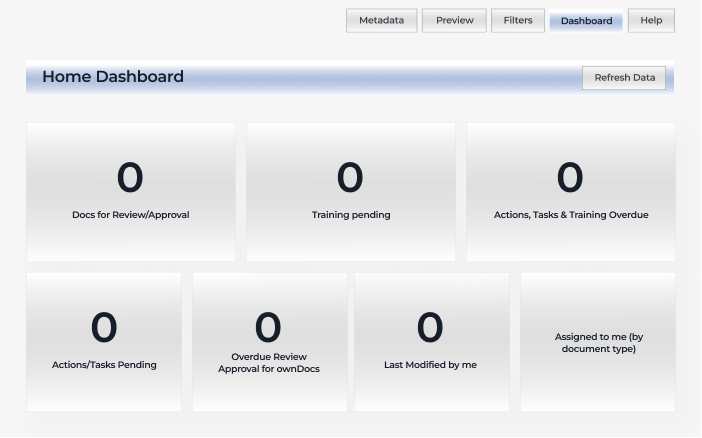The image size is (702, 438).
Task: Select the Dashboard tab
Action: click(586, 21)
